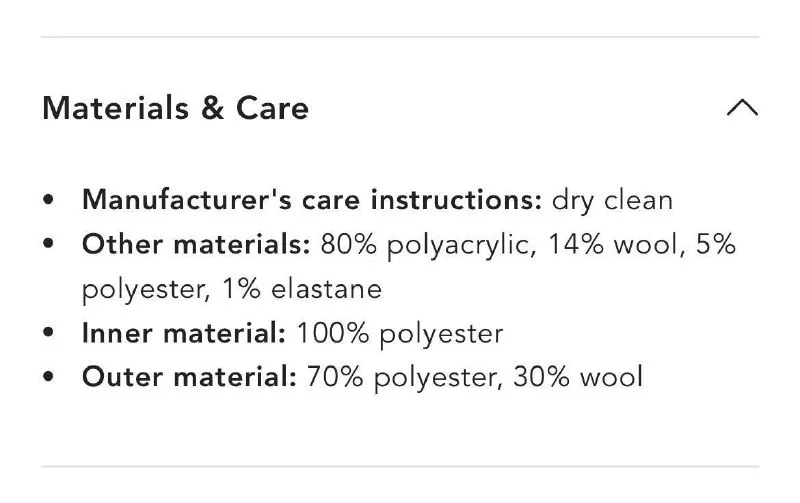The image size is (800, 503).
Task: Click the bullet before Outer material
Action: coord(49,378)
